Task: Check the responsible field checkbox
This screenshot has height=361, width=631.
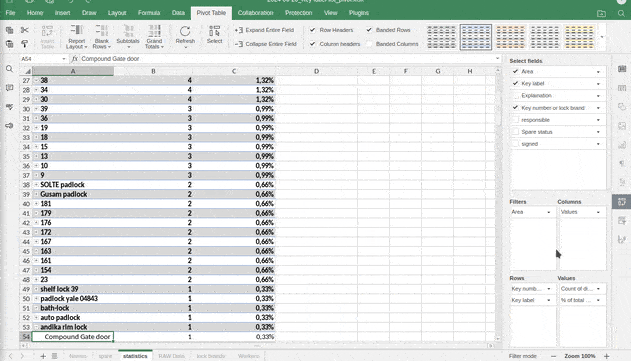Action: point(515,120)
